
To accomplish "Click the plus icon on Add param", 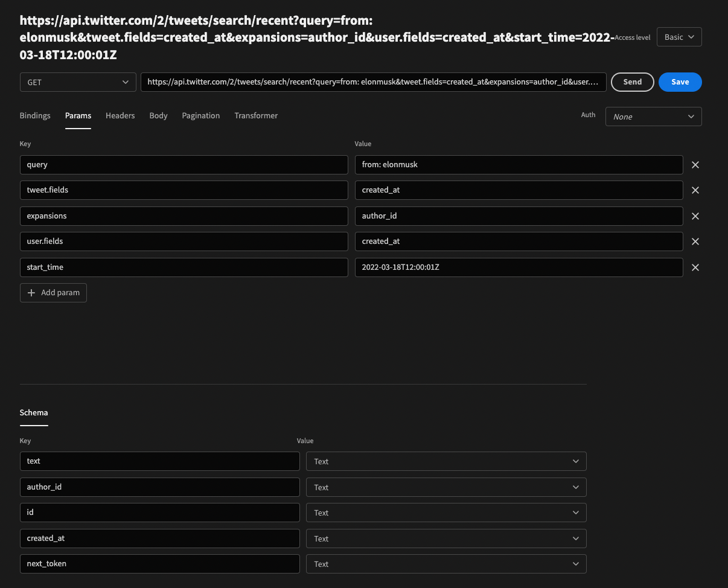I will 31,293.
